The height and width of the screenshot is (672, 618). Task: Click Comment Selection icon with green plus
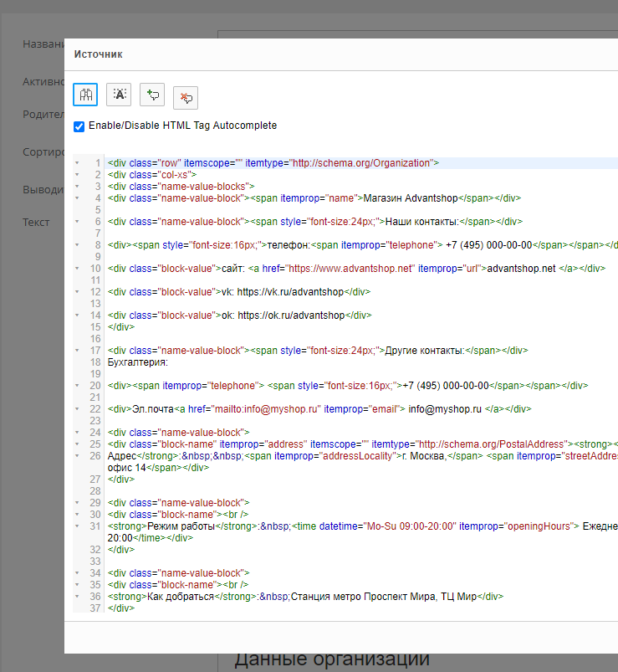(x=152, y=95)
